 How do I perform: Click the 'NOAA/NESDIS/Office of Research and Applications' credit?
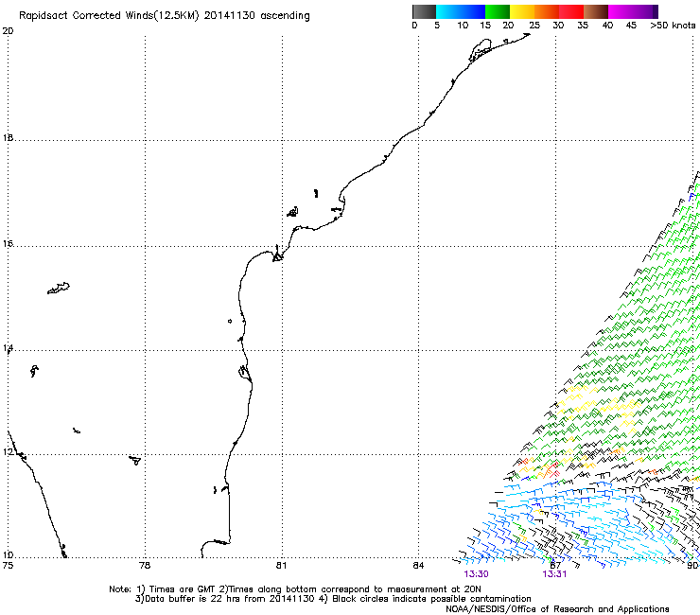[x=557, y=609]
